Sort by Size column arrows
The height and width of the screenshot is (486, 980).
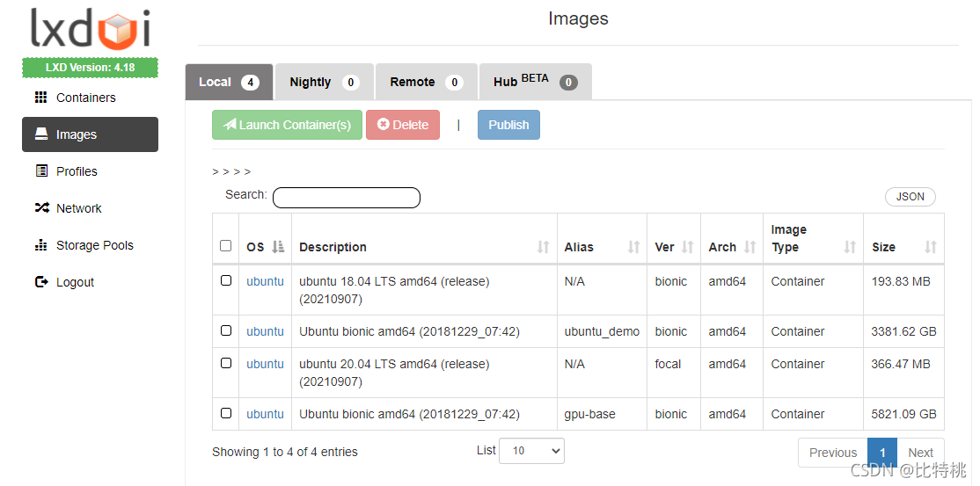point(931,247)
